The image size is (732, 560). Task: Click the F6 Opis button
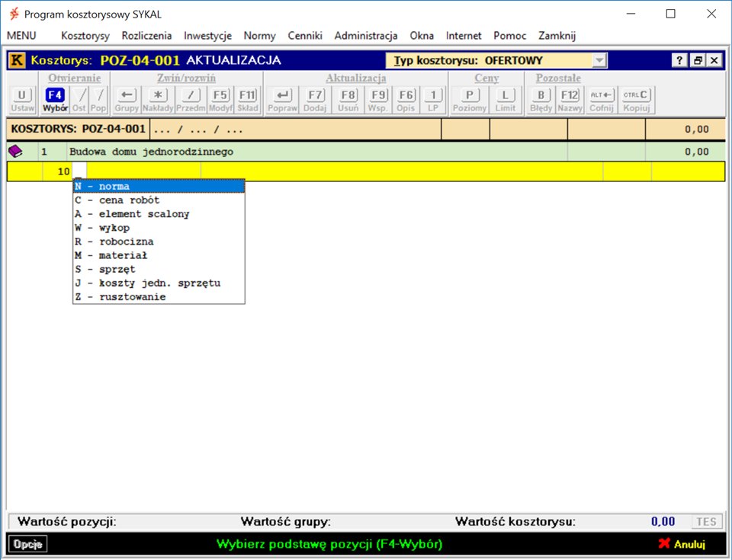click(406, 100)
